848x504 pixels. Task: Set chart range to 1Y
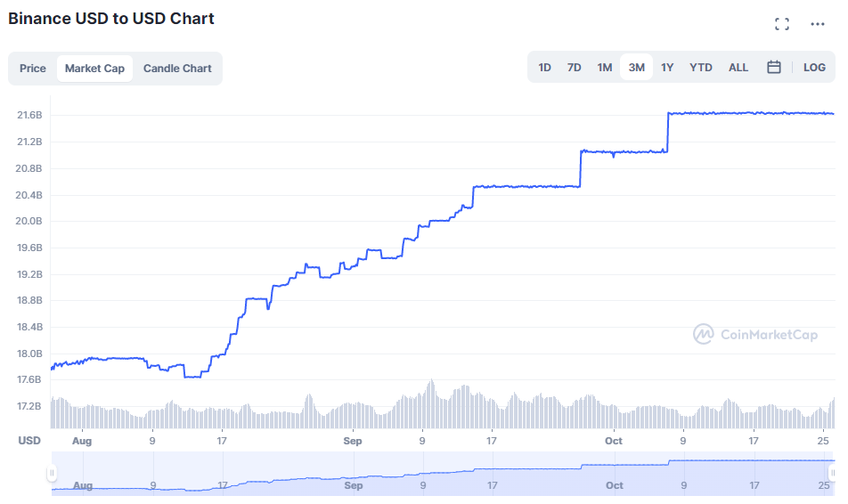click(667, 68)
